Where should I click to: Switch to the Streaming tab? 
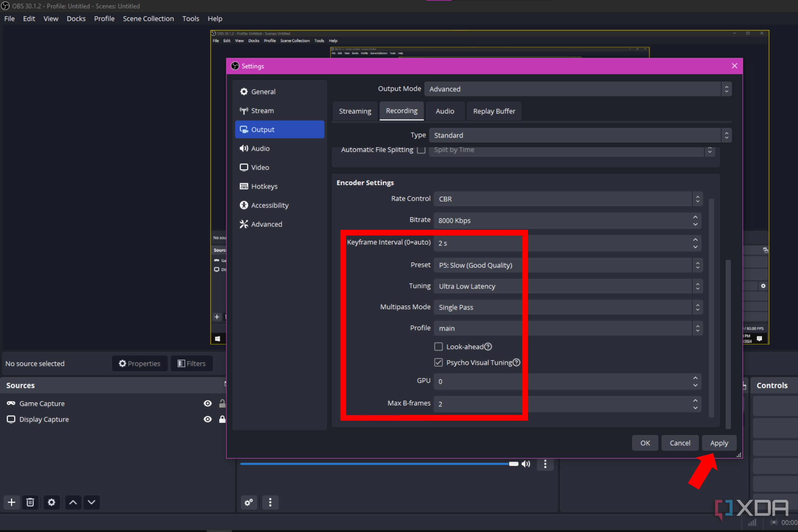pyautogui.click(x=355, y=111)
